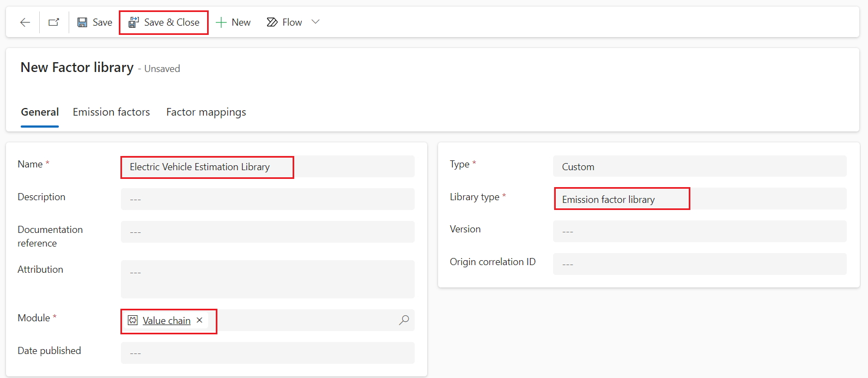Go back using the left arrow icon
The image size is (868, 378).
click(x=25, y=22)
